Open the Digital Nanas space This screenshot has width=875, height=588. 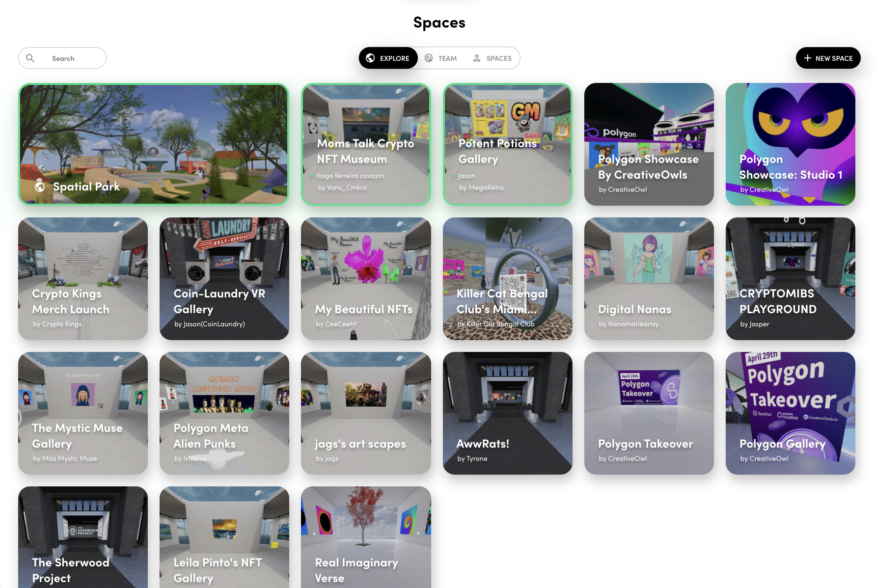pyautogui.click(x=649, y=279)
